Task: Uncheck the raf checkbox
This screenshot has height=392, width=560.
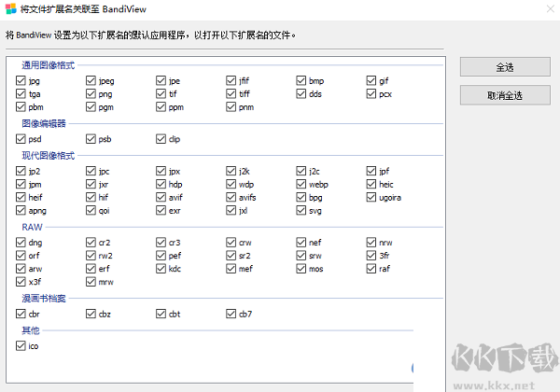Action: (x=371, y=269)
